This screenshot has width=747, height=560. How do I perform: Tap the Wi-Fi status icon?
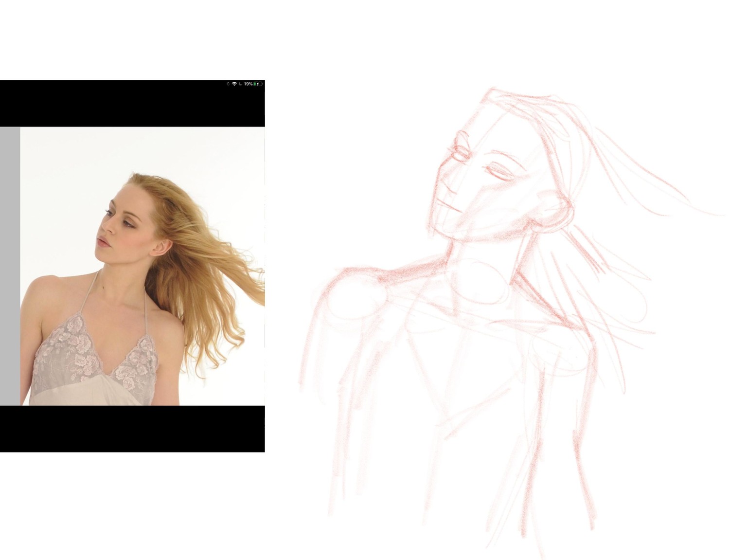pyautogui.click(x=234, y=84)
